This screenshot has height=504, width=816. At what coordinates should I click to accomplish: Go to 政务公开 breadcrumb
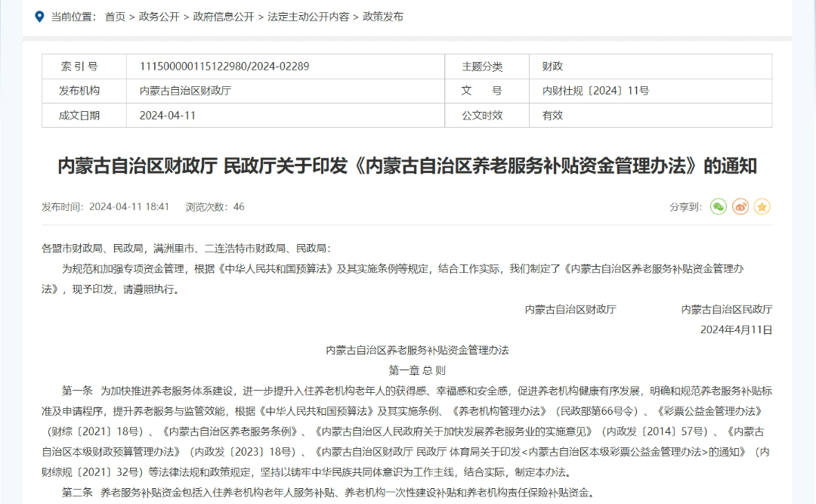[159, 17]
